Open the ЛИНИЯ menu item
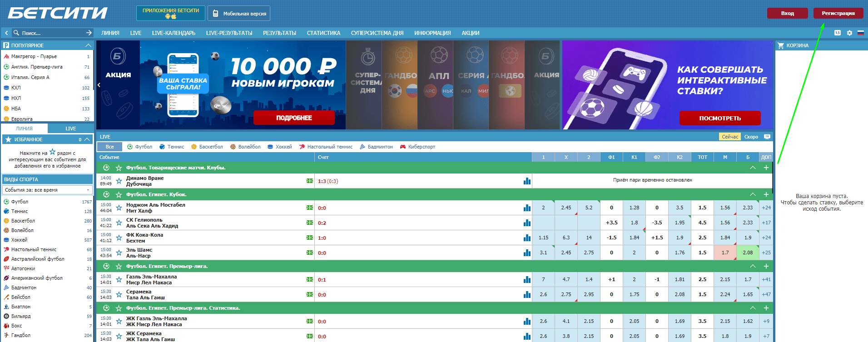The image size is (868, 342). [x=110, y=33]
